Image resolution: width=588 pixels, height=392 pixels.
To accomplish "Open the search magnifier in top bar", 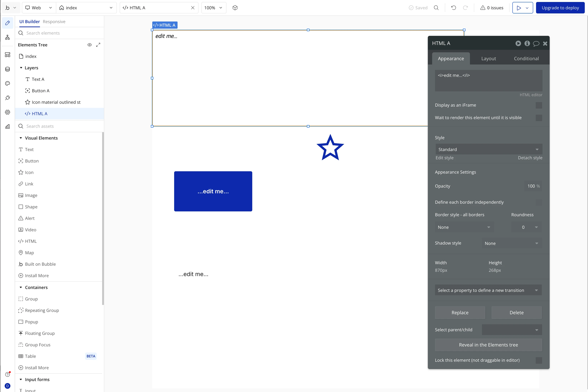I will [436, 8].
